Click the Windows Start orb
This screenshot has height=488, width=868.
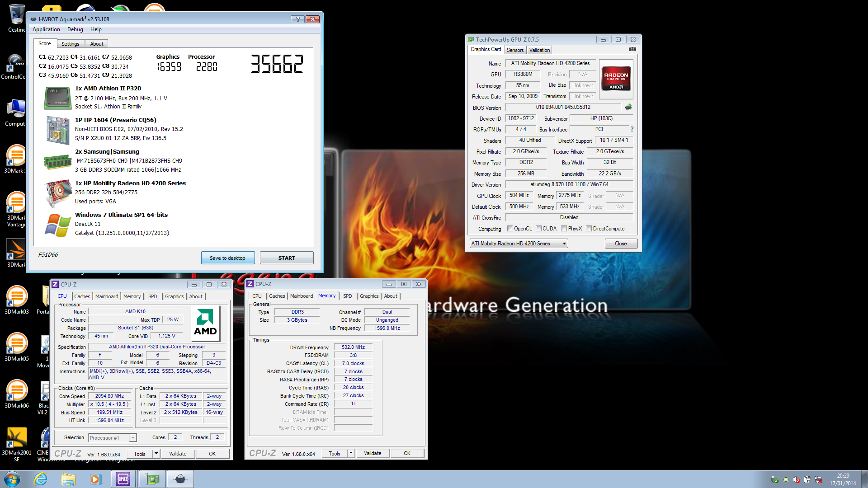pyautogui.click(x=12, y=479)
